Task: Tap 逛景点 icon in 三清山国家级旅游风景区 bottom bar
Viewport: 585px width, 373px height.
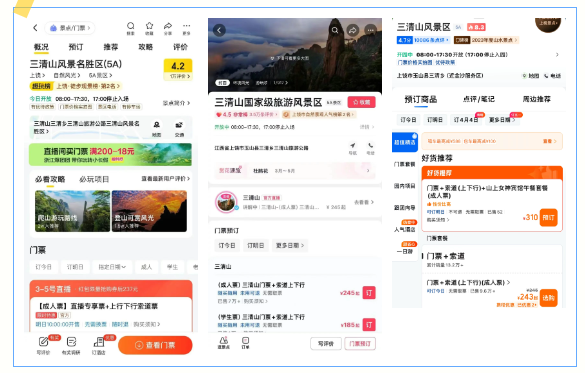Action: coord(223,340)
